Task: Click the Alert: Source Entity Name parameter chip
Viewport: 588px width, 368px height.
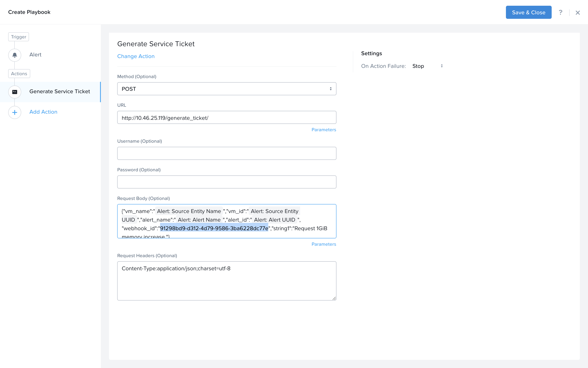Action: tap(189, 211)
